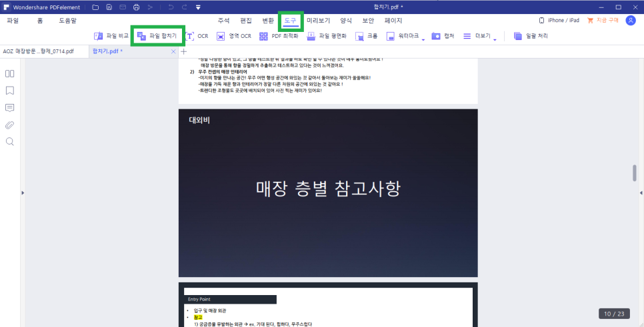This screenshot has height=327, width=644.
Task: Click the highlighted 참고 text
Action: pos(198,318)
